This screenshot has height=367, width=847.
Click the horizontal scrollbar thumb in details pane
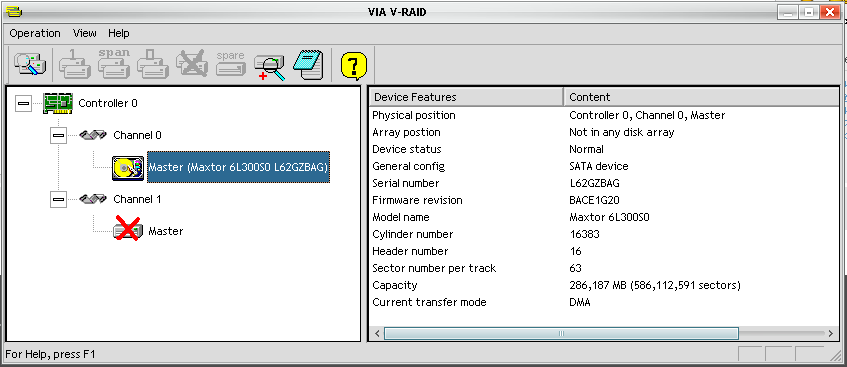click(561, 333)
